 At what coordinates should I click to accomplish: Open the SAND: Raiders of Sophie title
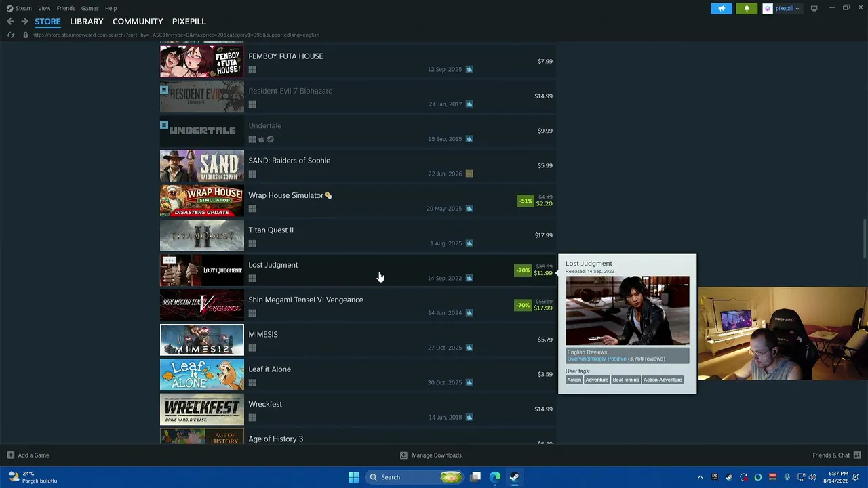click(289, 161)
